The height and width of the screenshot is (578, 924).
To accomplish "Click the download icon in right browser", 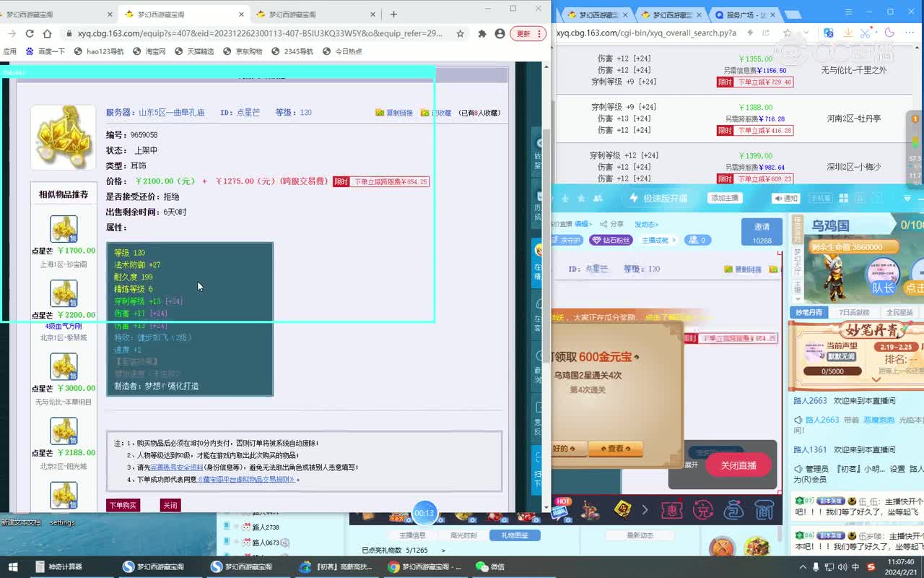I will click(848, 33).
